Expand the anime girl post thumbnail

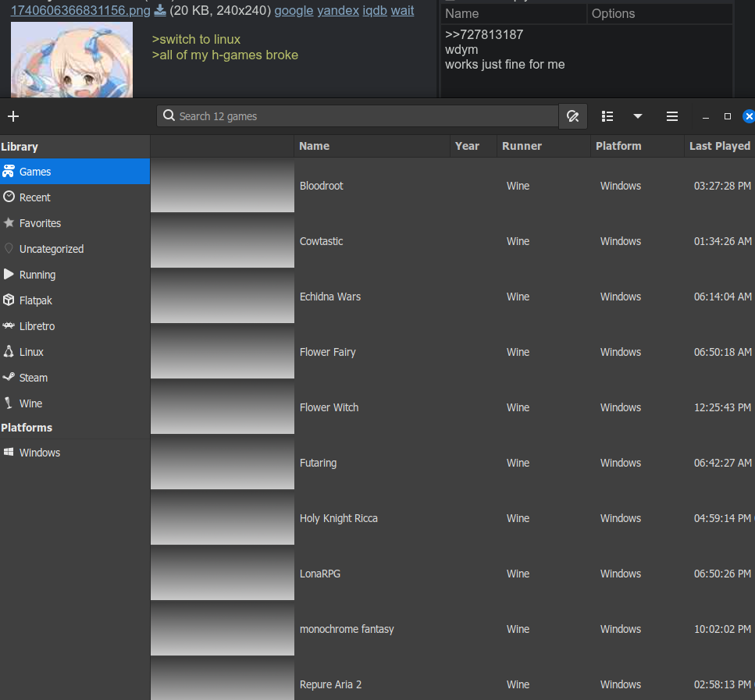point(72,59)
